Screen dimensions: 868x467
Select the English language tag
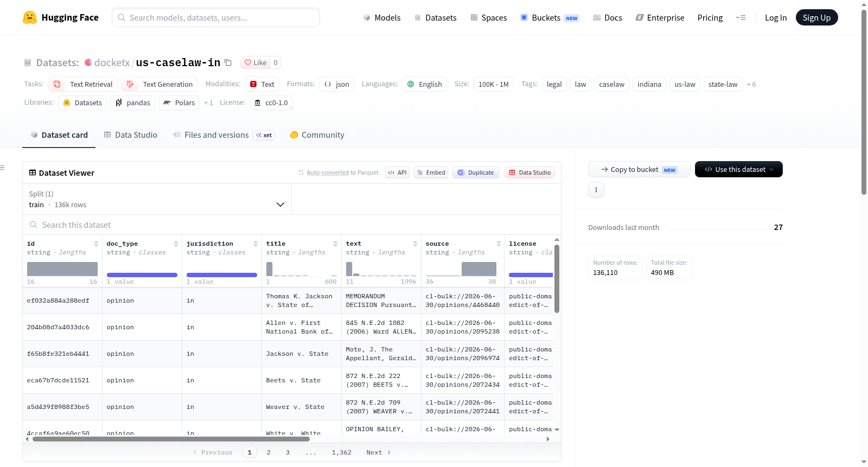(x=424, y=84)
